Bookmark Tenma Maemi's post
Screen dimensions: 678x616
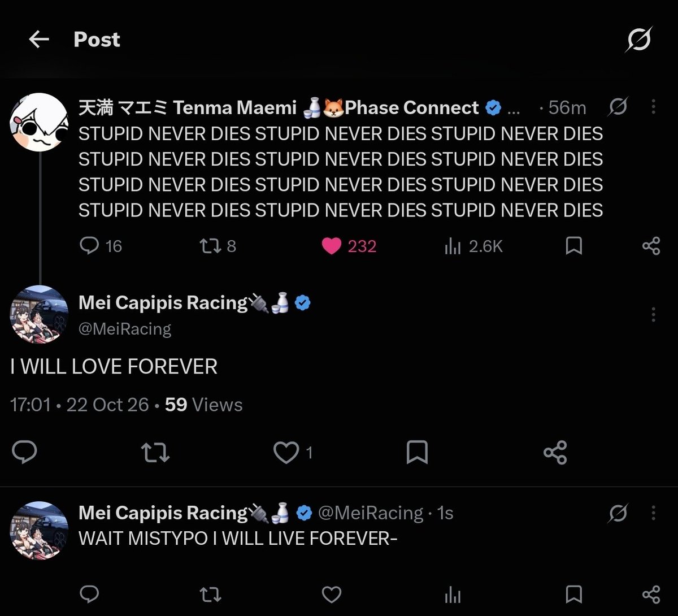pyautogui.click(x=574, y=246)
